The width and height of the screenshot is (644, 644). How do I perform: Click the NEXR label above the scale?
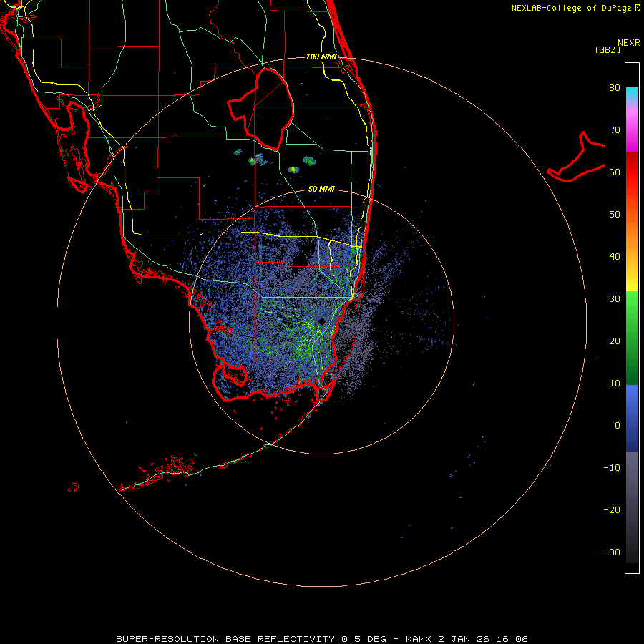pyautogui.click(x=629, y=43)
